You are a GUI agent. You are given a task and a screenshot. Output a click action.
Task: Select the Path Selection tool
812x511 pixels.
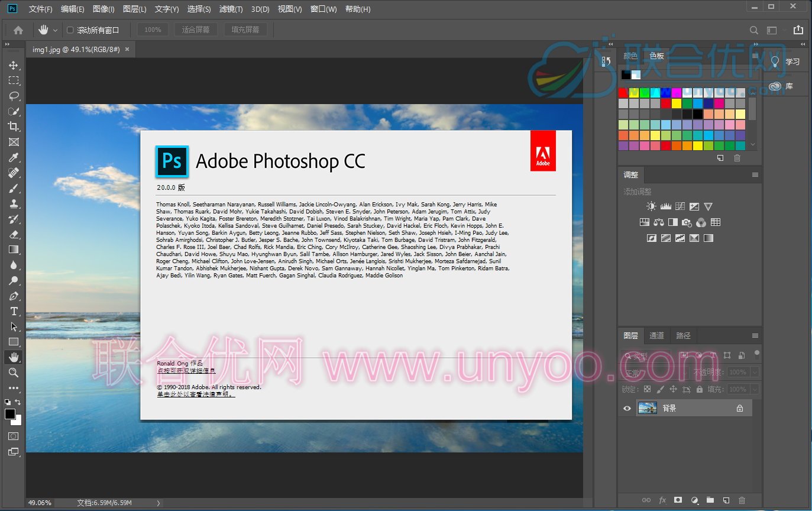pyautogui.click(x=13, y=326)
